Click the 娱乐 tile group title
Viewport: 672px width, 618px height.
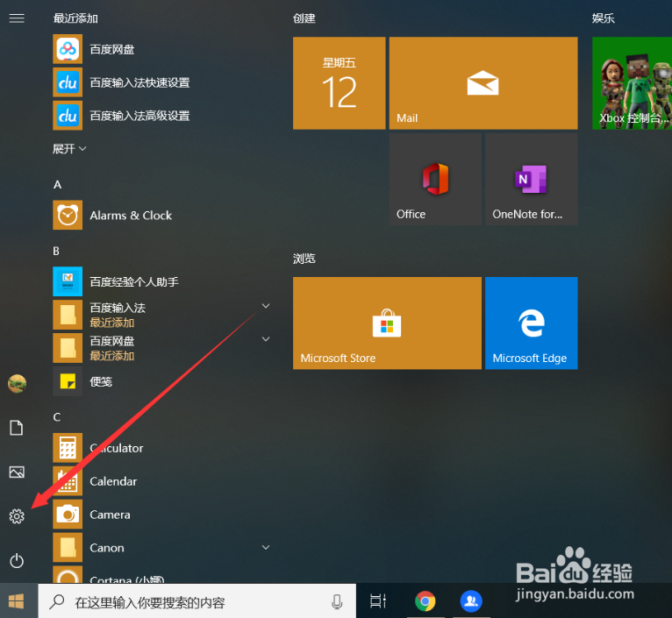(604, 18)
